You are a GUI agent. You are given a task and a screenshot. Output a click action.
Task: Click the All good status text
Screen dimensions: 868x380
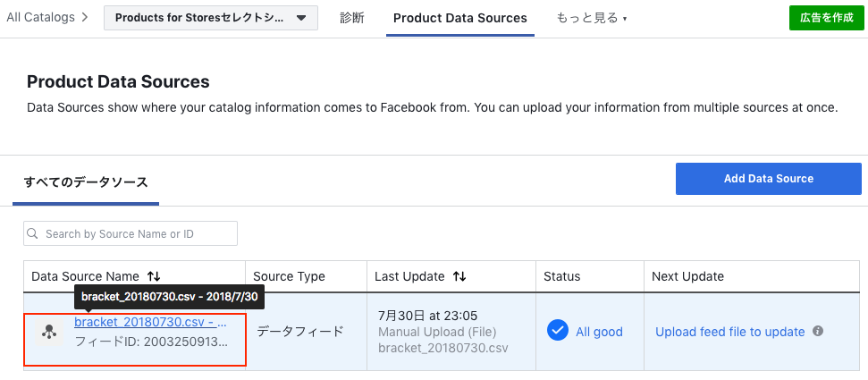(599, 331)
